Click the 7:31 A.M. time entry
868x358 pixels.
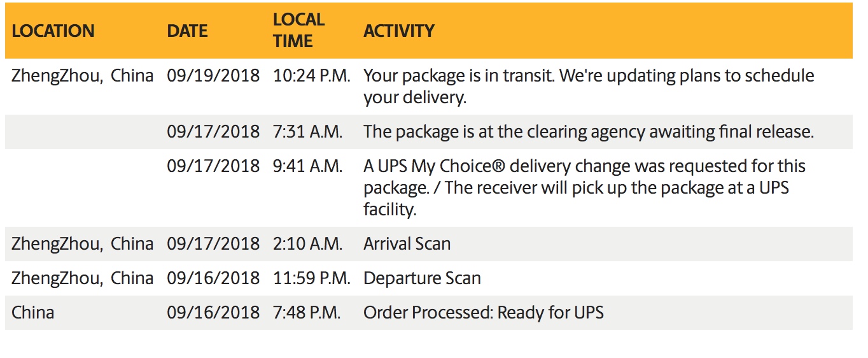pos(307,132)
